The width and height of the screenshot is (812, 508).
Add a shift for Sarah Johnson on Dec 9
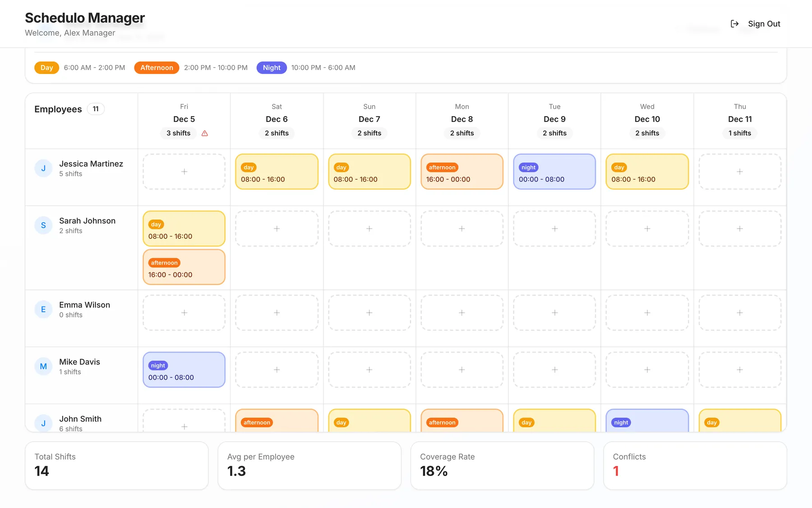[x=554, y=228]
